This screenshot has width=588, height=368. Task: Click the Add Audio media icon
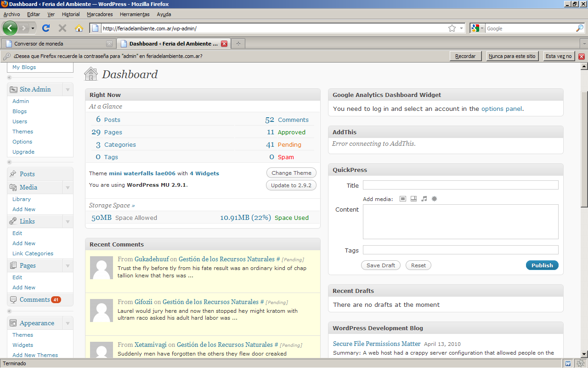click(x=424, y=199)
